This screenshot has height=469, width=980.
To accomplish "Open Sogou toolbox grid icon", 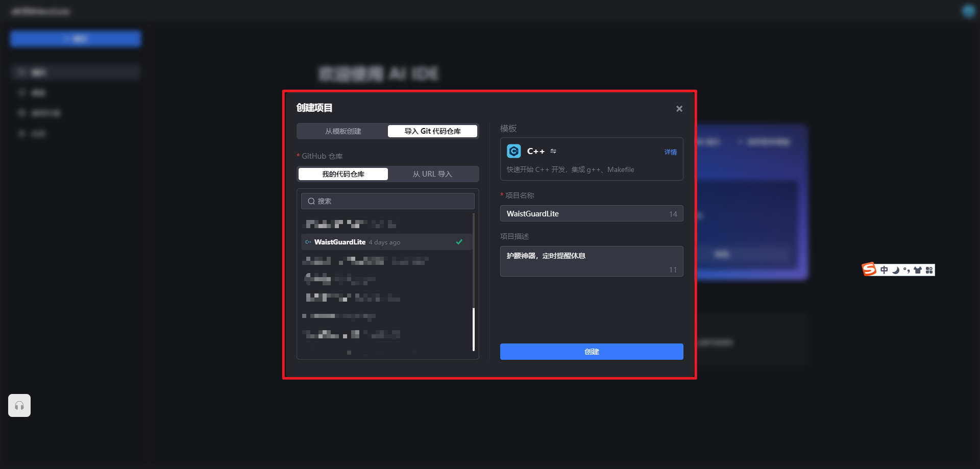I will (929, 270).
